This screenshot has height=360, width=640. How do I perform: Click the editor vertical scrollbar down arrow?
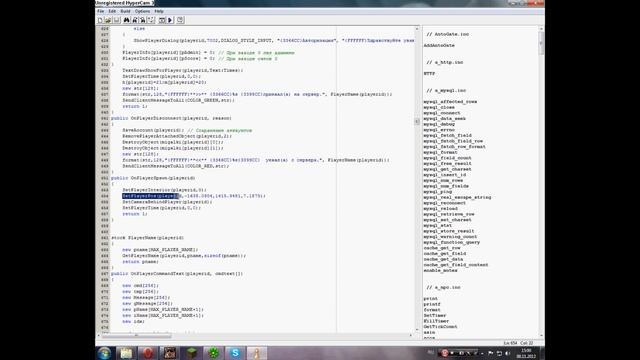[x=417, y=330]
